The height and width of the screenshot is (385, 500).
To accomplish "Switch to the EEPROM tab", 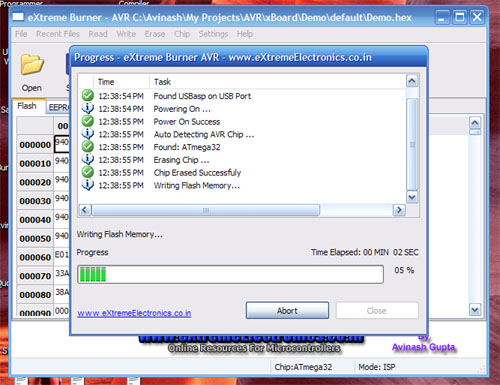I will tap(58, 107).
